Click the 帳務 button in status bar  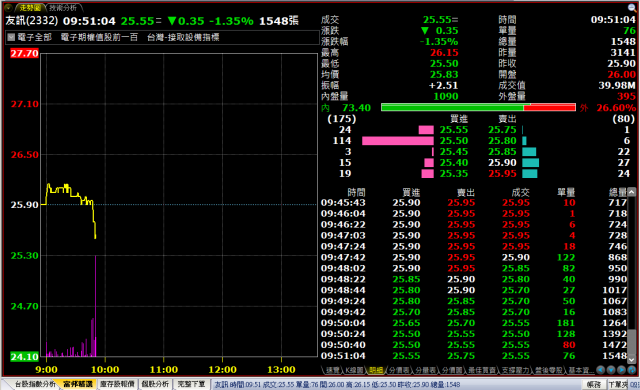click(x=594, y=384)
